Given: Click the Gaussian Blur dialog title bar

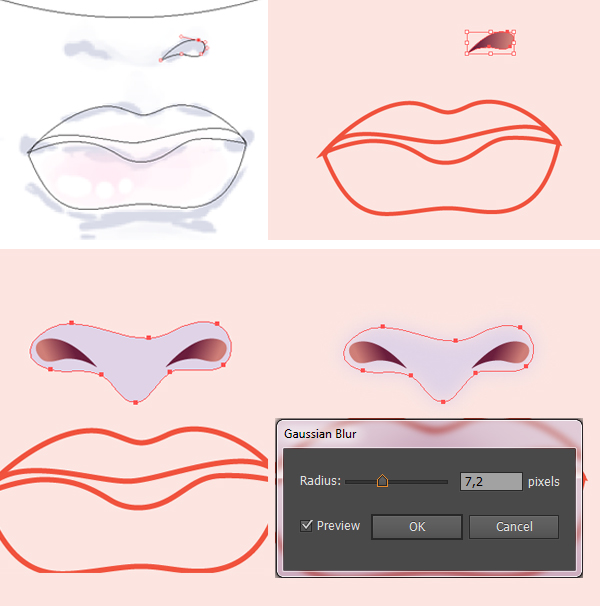Looking at the screenshot, I should pos(429,434).
